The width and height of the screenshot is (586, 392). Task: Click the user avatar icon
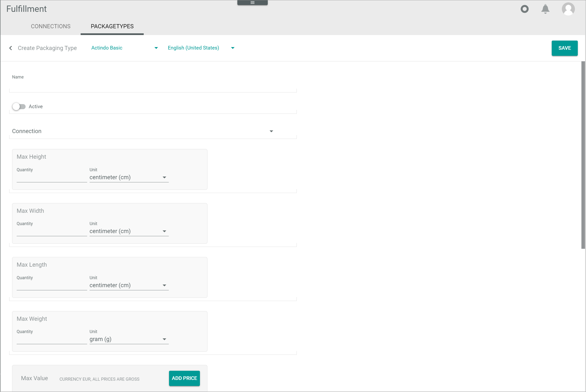[x=568, y=9]
